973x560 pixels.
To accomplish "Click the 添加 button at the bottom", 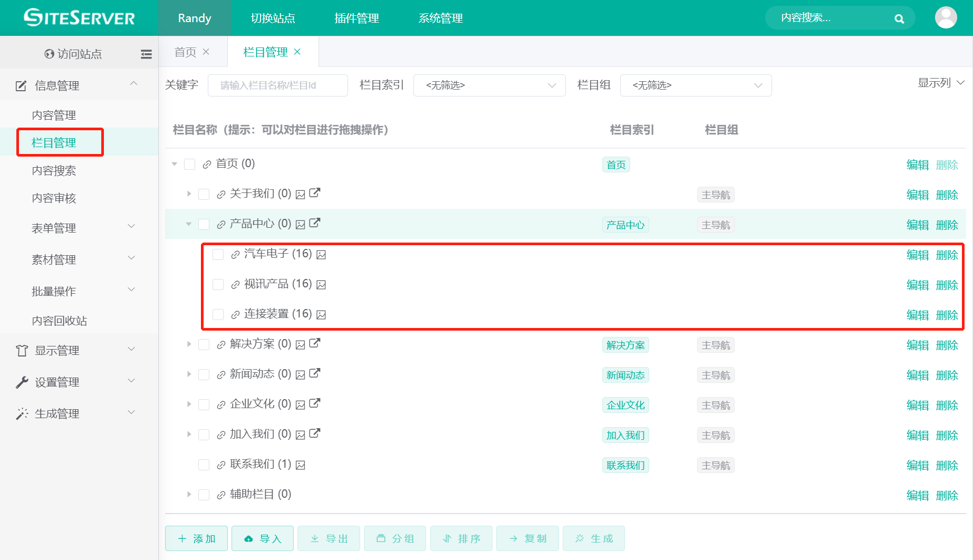I will (196, 538).
